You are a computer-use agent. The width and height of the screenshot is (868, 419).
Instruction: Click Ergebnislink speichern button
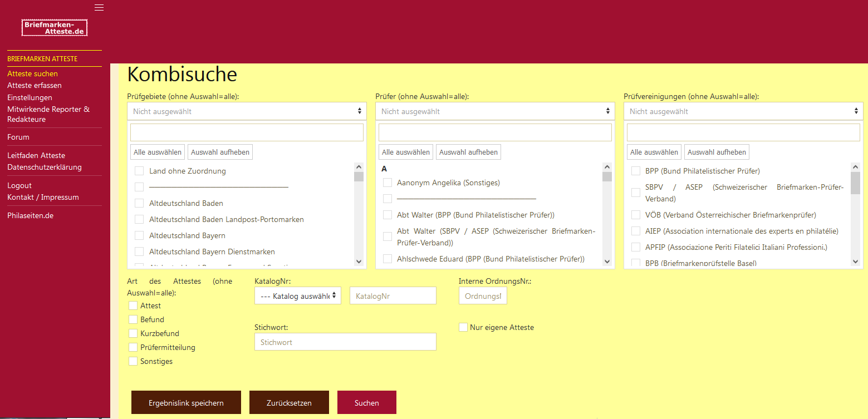click(186, 402)
